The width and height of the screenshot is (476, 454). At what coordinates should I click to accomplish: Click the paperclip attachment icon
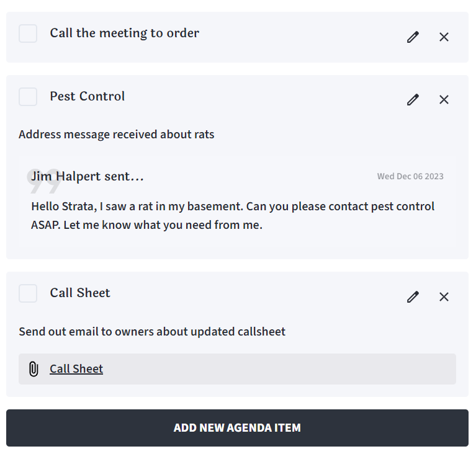click(x=34, y=369)
